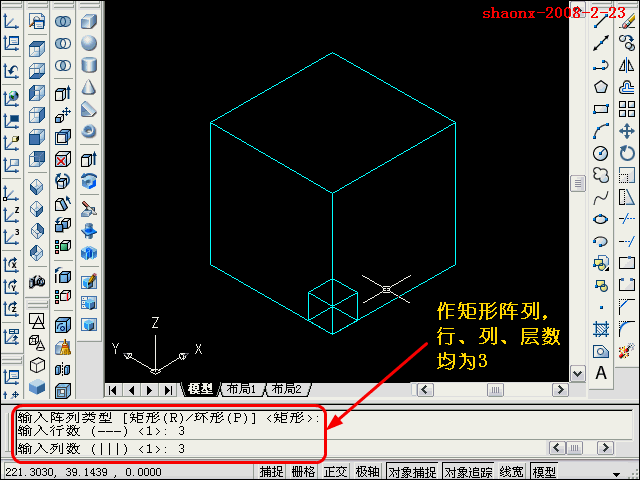
Task: Select the Circle draw tool
Action: 601,153
